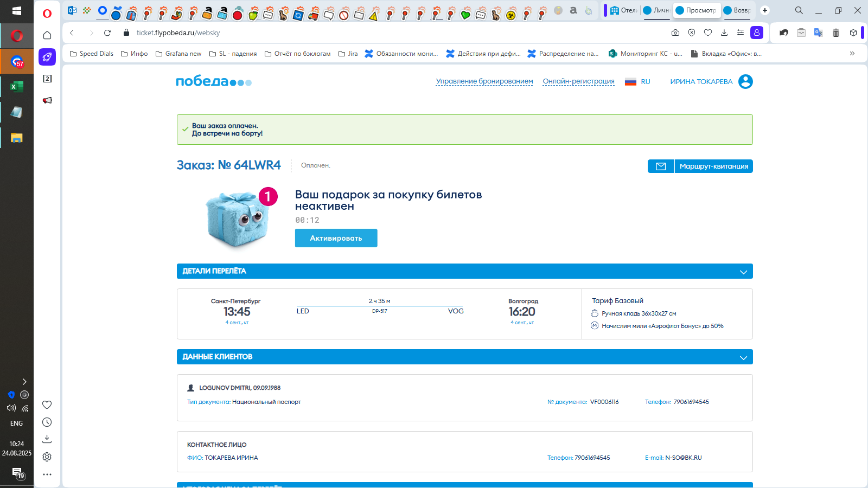
Task: Open Онлайн-регистрация link
Action: (578, 81)
